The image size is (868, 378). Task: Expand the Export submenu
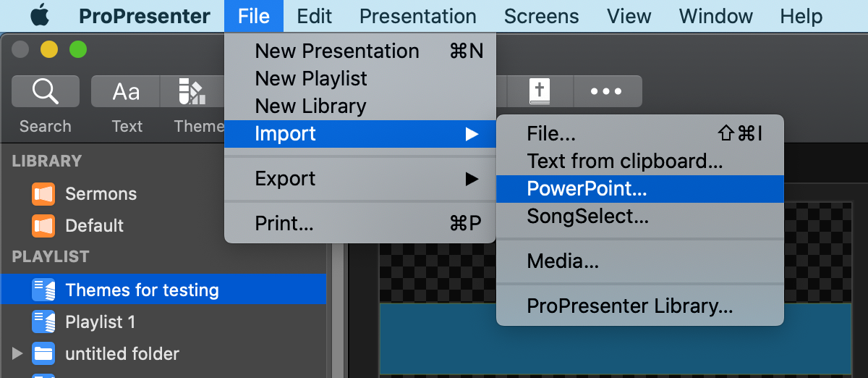click(359, 178)
